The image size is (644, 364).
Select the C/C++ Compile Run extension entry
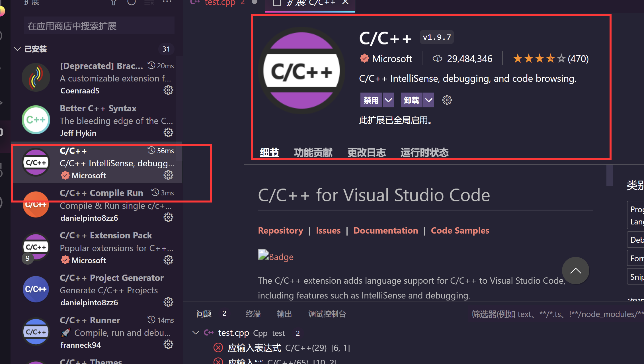point(97,205)
